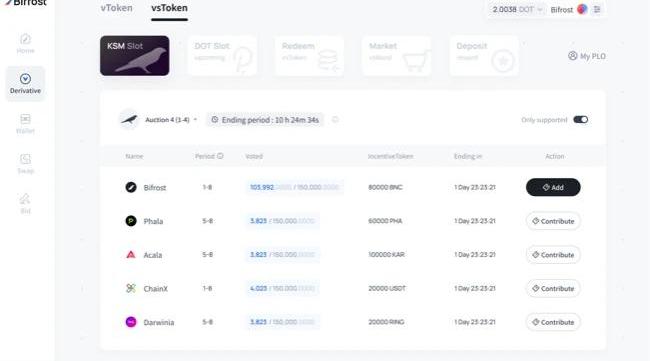The height and width of the screenshot is (361, 650).
Task: Select the Derivative sidebar icon
Action: 25,83
